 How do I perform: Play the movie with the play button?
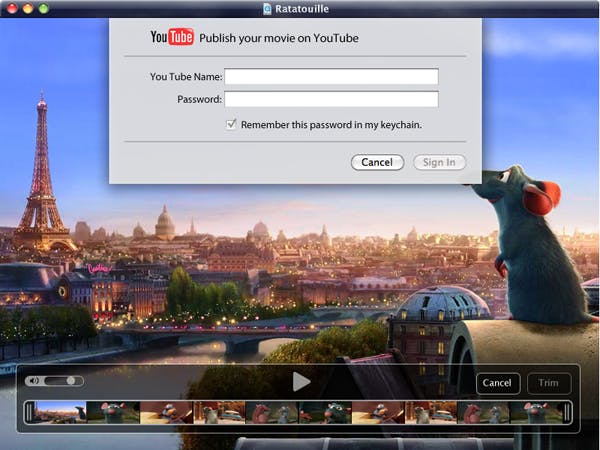pyautogui.click(x=301, y=382)
